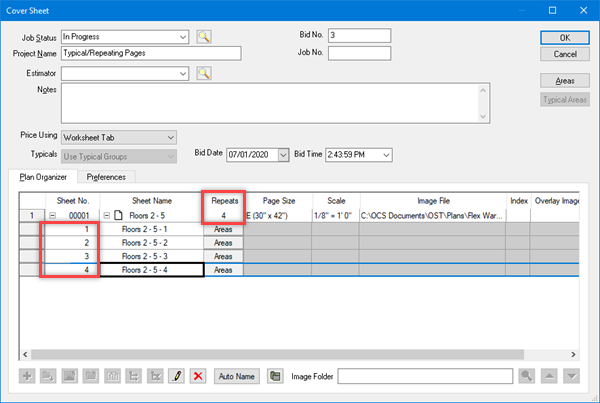Select the Floors 2 - 5 - 2 cell
The width and height of the screenshot is (600, 403).
(152, 243)
